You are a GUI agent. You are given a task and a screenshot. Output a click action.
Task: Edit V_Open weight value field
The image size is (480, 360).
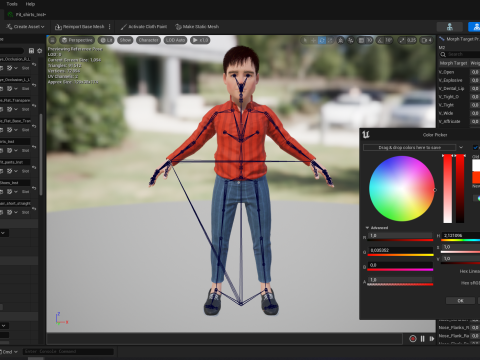pos(475,72)
